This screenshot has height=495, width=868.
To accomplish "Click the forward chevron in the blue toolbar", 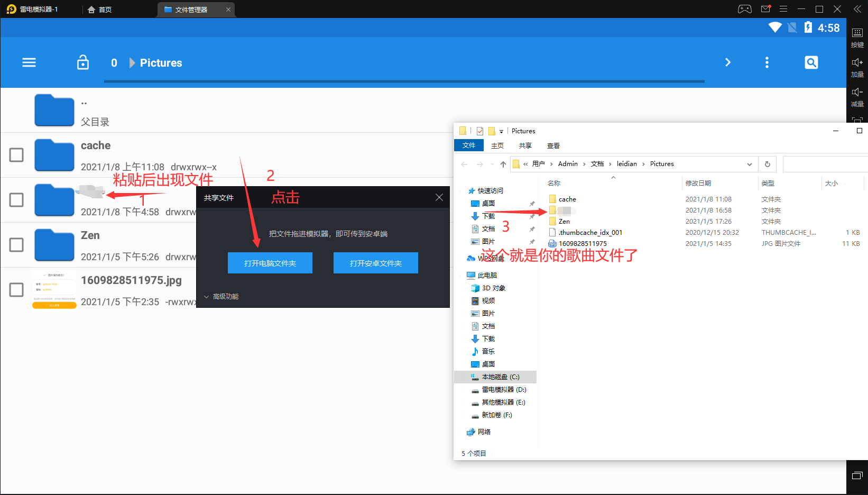I will 728,62.
